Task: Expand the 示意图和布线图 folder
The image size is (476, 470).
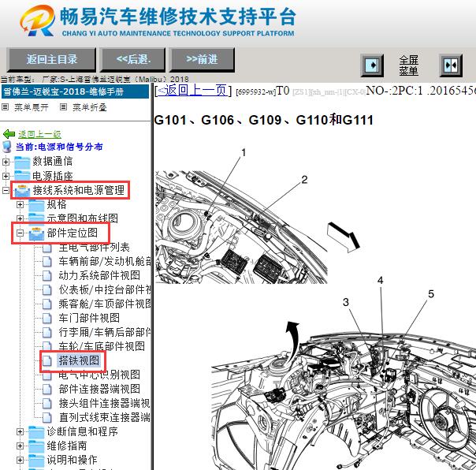Action: coord(20,218)
